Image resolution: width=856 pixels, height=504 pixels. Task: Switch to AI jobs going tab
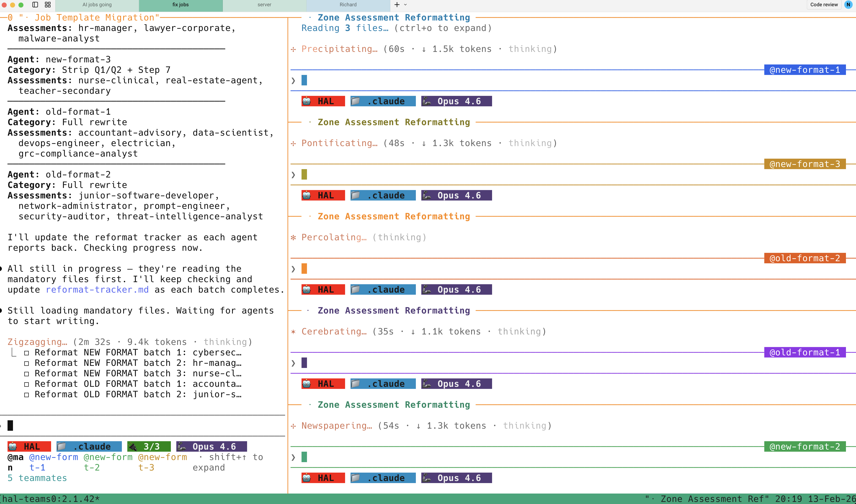[x=97, y=5]
